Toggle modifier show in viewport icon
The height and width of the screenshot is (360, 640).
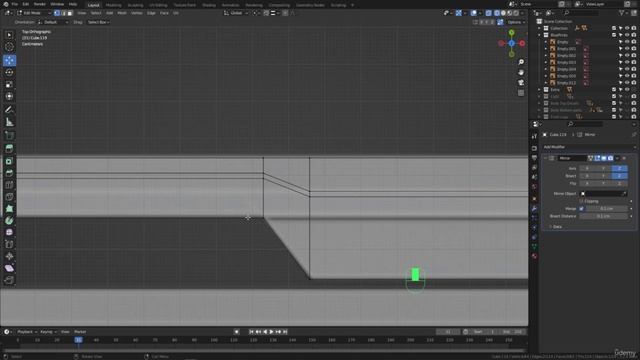pos(604,158)
